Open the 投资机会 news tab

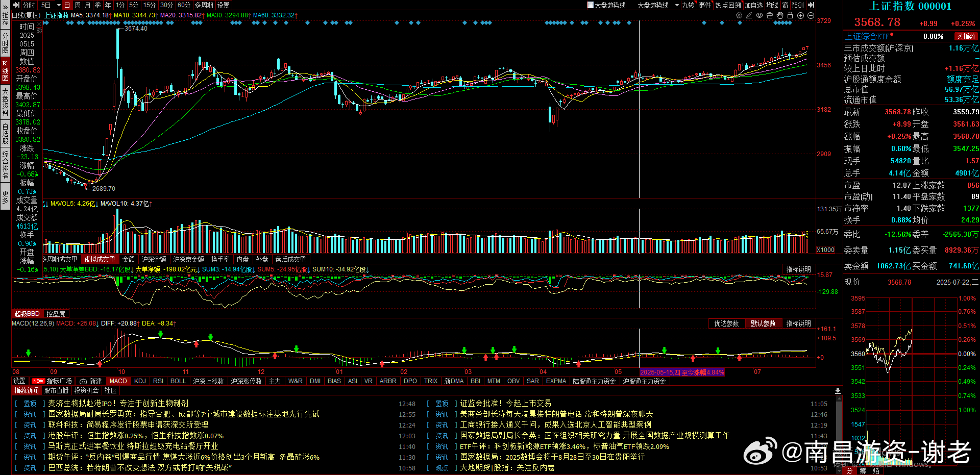86,390
